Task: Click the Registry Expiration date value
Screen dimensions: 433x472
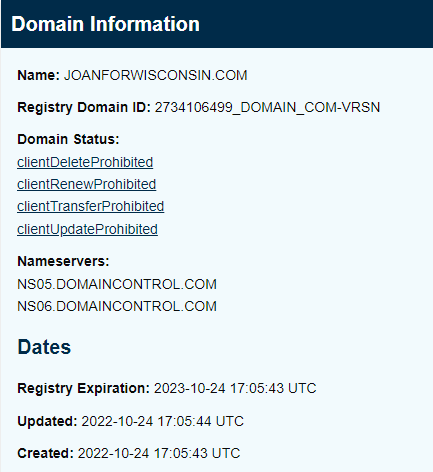Action: coord(235,388)
